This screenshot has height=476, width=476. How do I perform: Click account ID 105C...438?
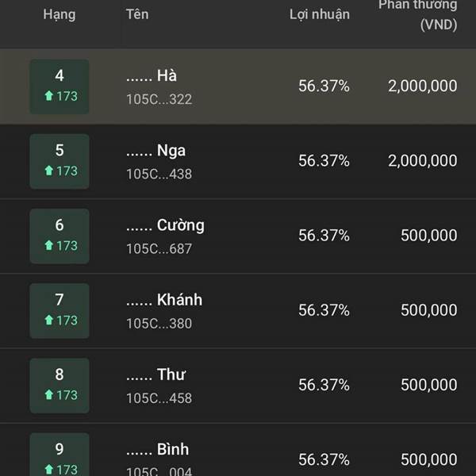tap(159, 174)
